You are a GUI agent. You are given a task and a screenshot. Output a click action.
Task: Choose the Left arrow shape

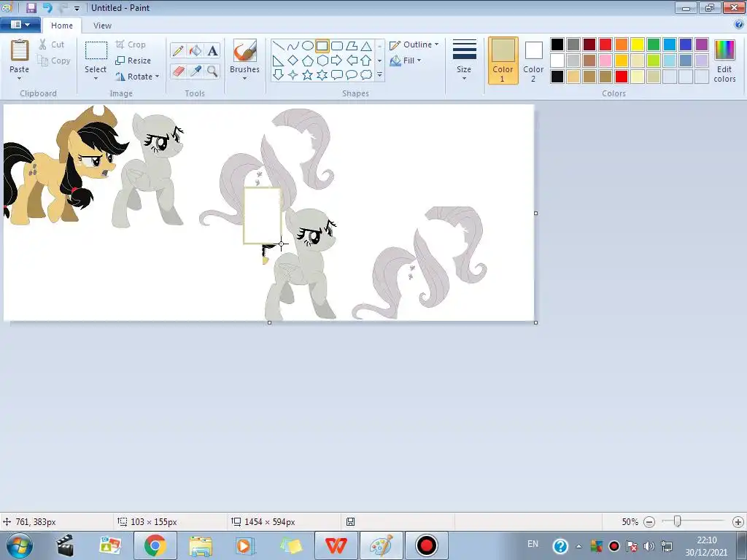(x=352, y=61)
